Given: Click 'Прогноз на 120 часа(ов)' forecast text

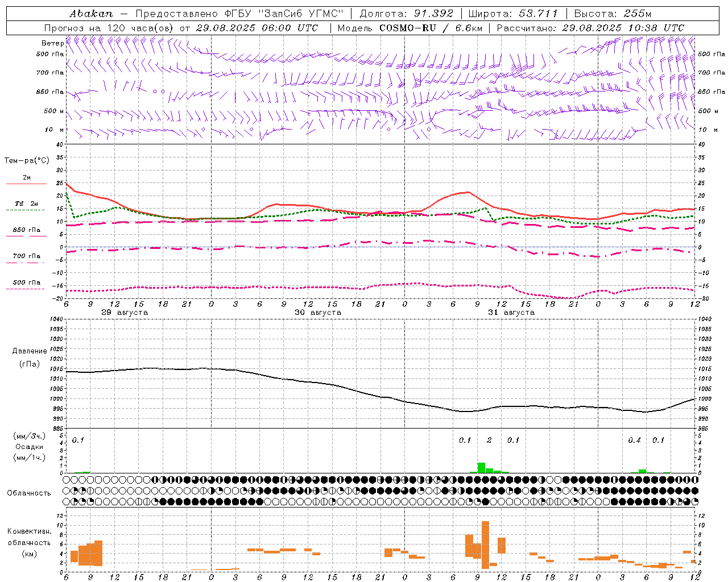Looking at the screenshot, I should pyautogui.click(x=109, y=28).
